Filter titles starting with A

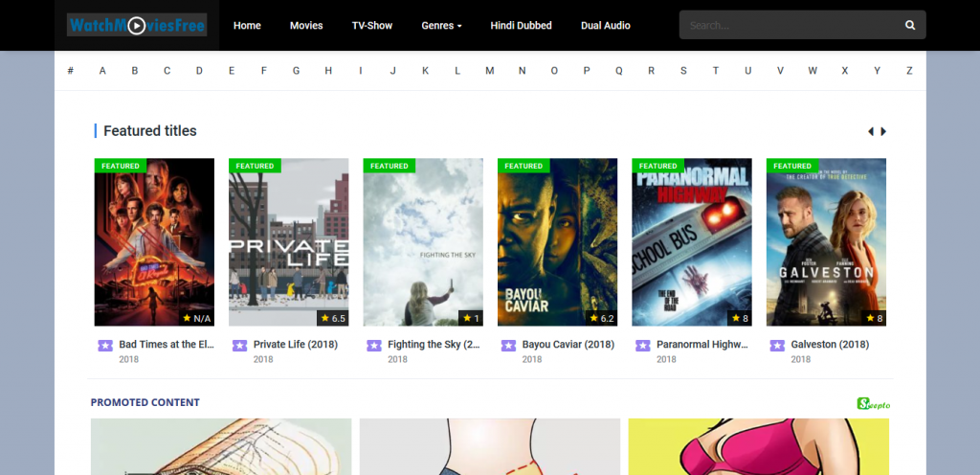pos(102,71)
